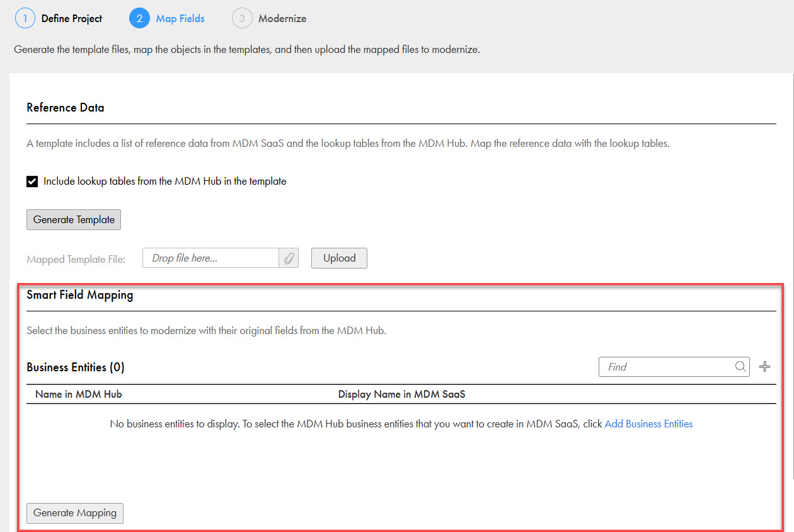Click the Generate Mapping button
This screenshot has height=532, width=794.
click(x=75, y=513)
